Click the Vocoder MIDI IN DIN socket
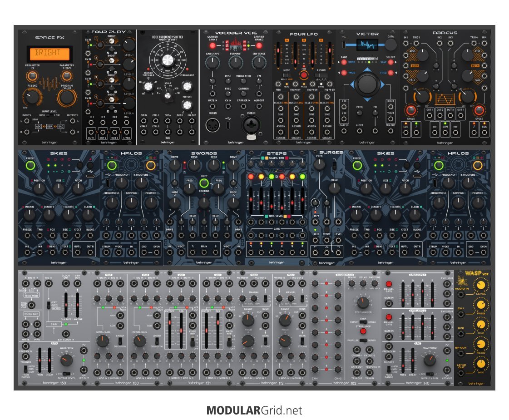The height and width of the screenshot is (420, 509). (212, 125)
